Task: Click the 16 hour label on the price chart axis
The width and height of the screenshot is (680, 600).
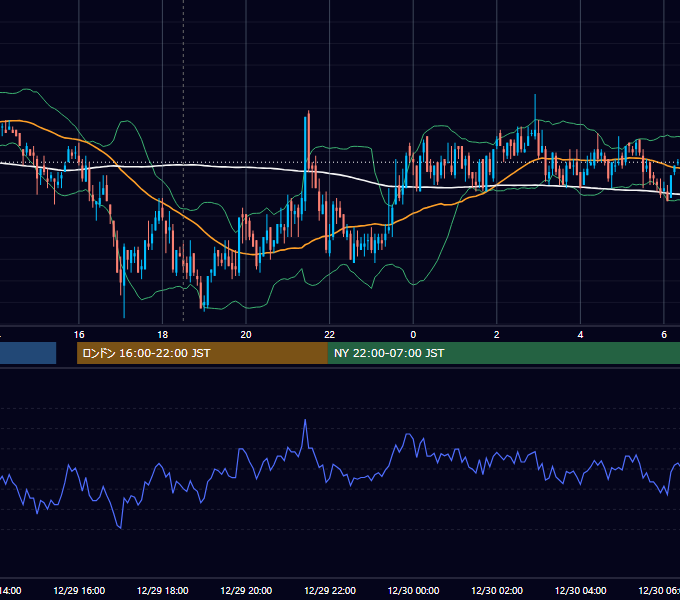Action: point(79,335)
